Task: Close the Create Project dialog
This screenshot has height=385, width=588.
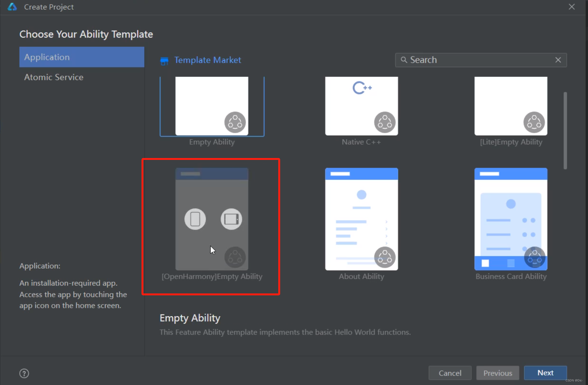Action: click(572, 7)
